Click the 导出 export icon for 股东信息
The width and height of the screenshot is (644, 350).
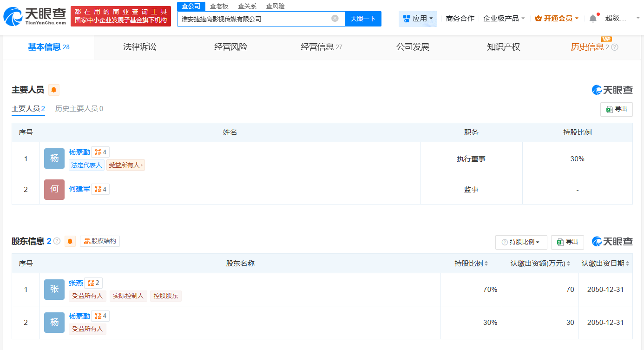[x=567, y=242]
